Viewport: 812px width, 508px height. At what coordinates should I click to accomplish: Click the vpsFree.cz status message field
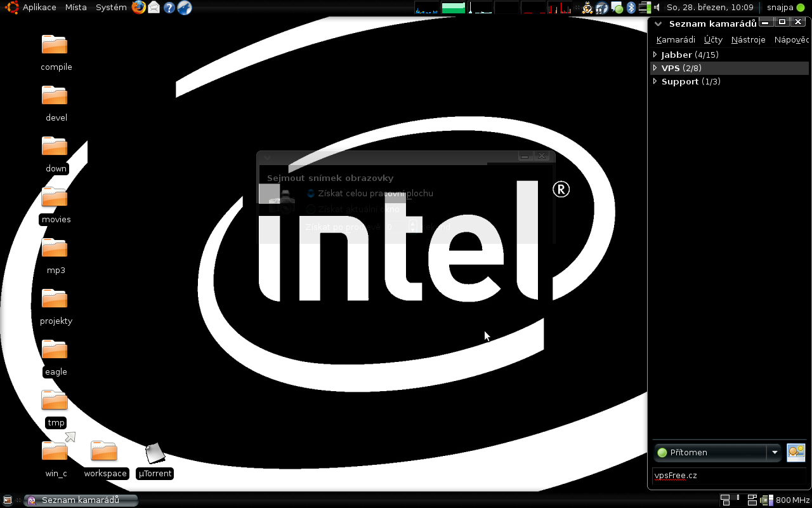click(x=730, y=476)
